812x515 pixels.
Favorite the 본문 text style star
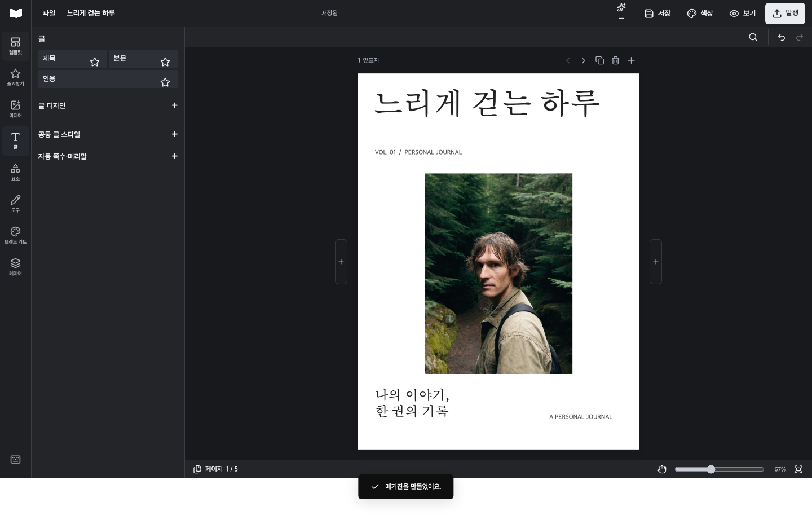coord(165,62)
